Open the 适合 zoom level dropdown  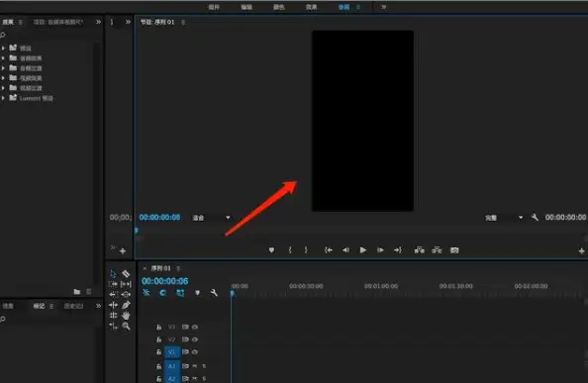pyautogui.click(x=212, y=218)
